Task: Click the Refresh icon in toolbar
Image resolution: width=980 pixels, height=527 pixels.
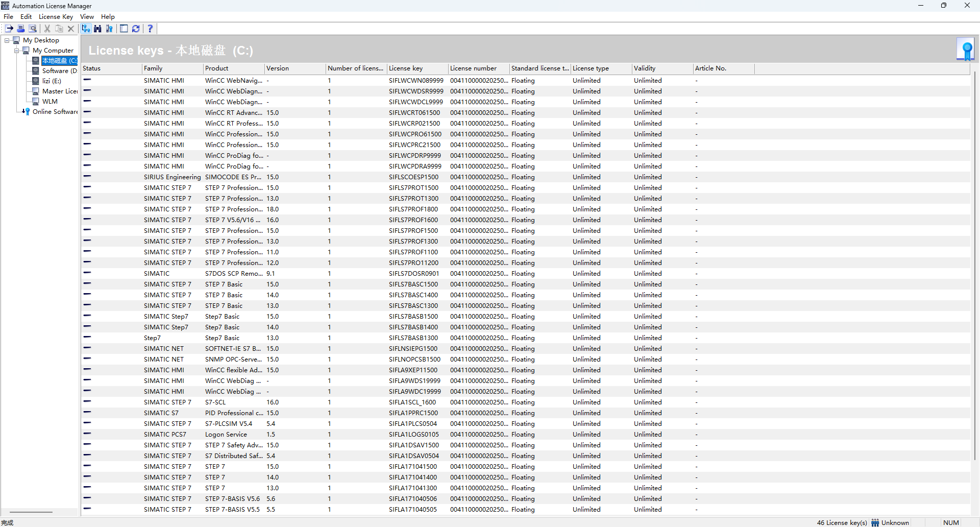Action: (136, 29)
